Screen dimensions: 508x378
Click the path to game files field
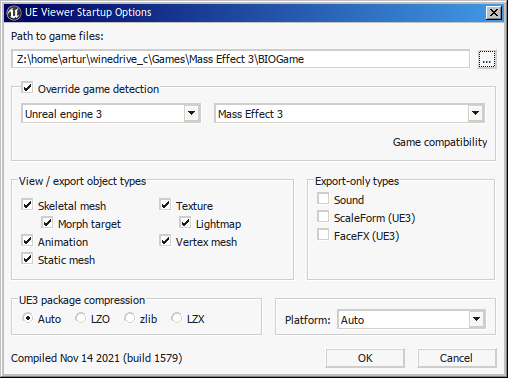click(240, 59)
